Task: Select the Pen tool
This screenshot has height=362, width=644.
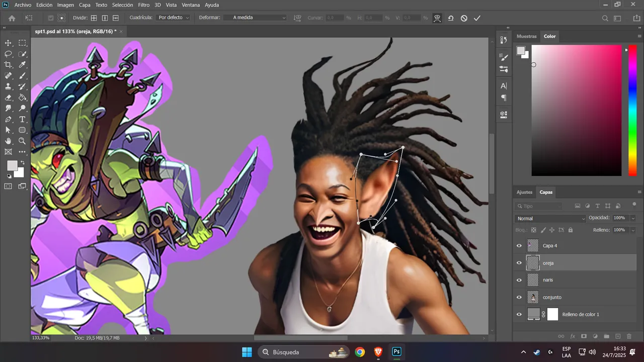Action: tap(9, 119)
